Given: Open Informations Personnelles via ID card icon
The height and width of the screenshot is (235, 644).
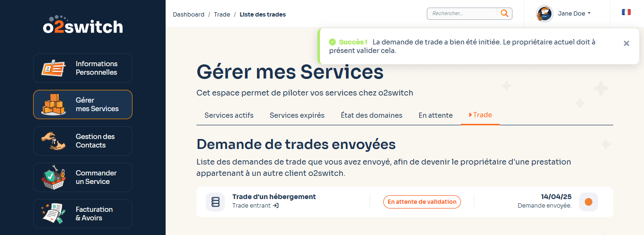Looking at the screenshot, I should coord(53,68).
